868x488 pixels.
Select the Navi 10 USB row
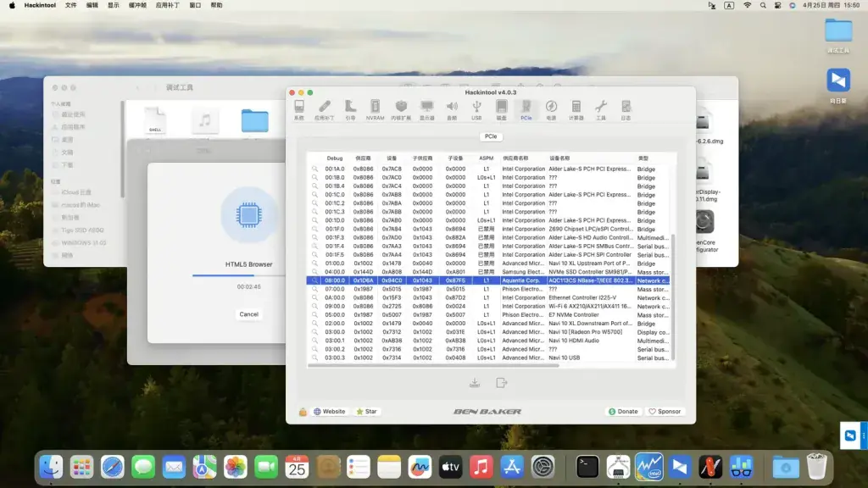(488, 358)
